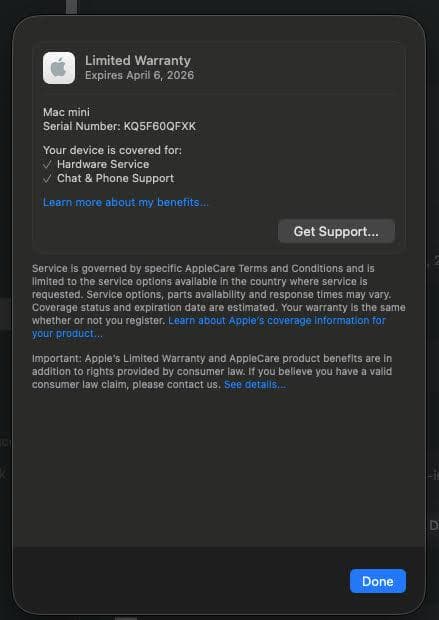This screenshot has height=620, width=439.
Task: Click the Expires April 6, 2026 text
Action: [140, 75]
